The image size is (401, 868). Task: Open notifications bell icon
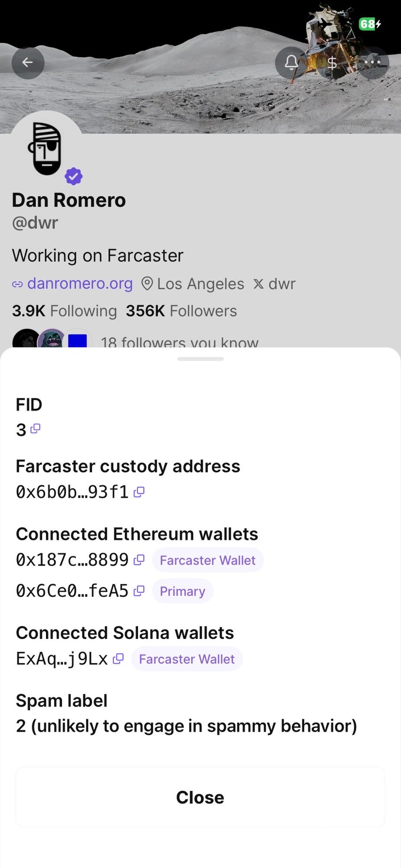tap(291, 63)
